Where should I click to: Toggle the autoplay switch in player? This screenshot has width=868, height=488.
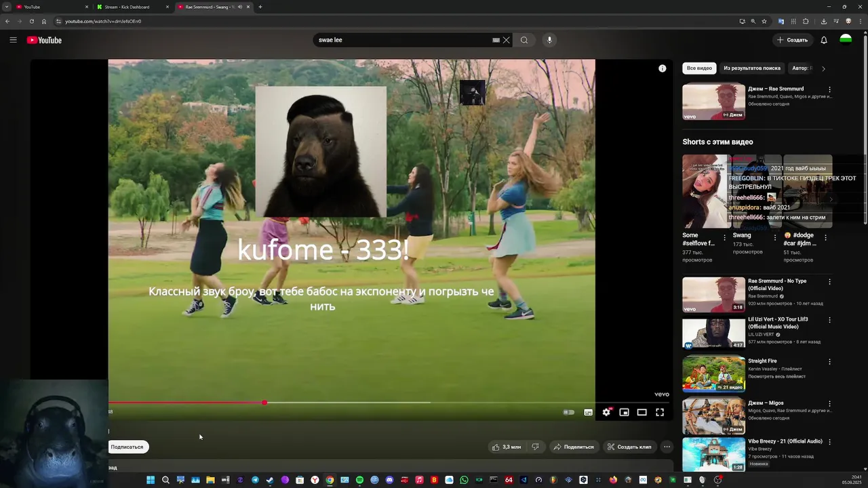point(568,412)
